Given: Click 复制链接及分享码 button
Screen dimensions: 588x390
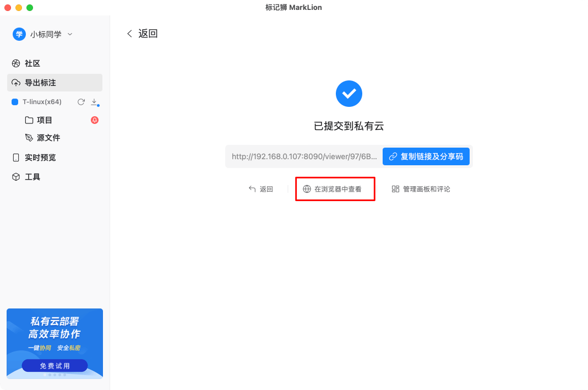Looking at the screenshot, I should [426, 156].
